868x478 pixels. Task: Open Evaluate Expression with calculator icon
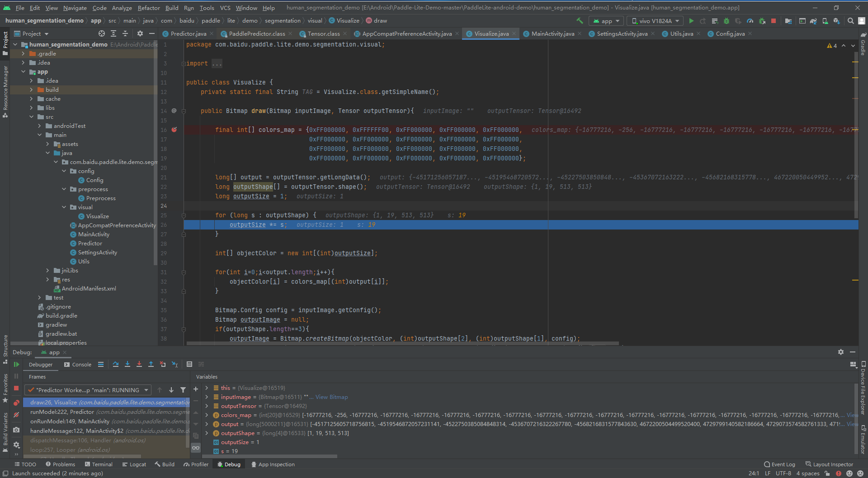(189, 364)
